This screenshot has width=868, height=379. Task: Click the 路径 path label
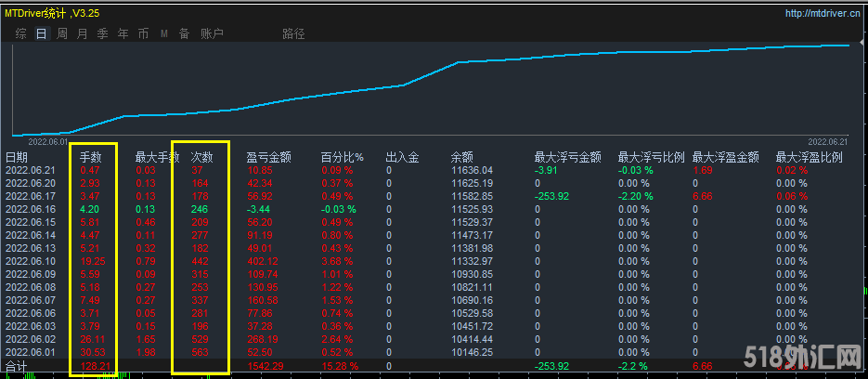click(x=293, y=33)
